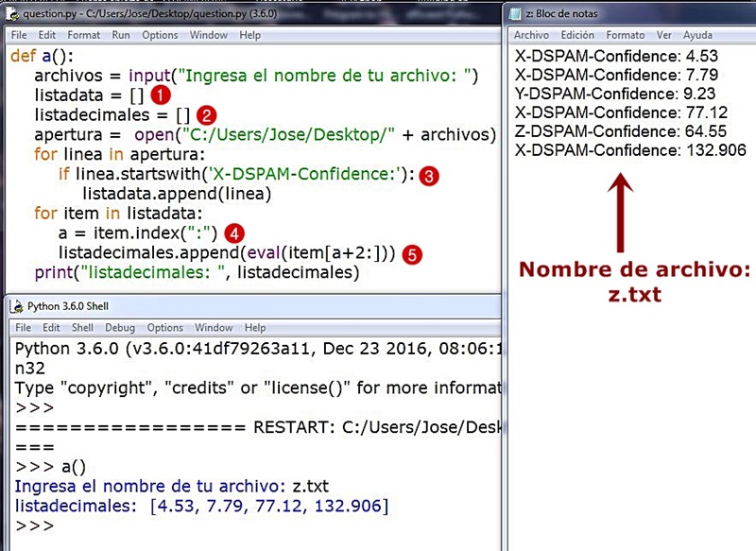The height and width of the screenshot is (551, 756).
Task: Click red annotation badge 2 beside listadecimales
Action: pyautogui.click(x=205, y=114)
